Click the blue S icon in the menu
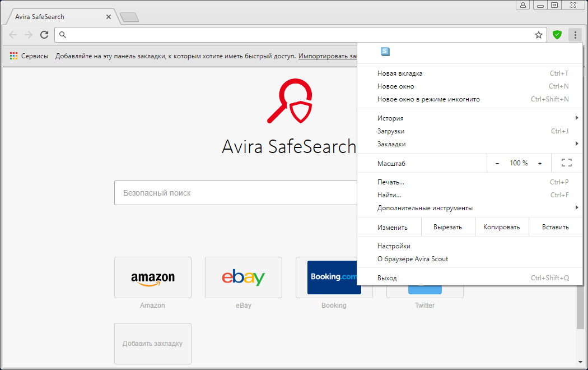 coord(385,52)
